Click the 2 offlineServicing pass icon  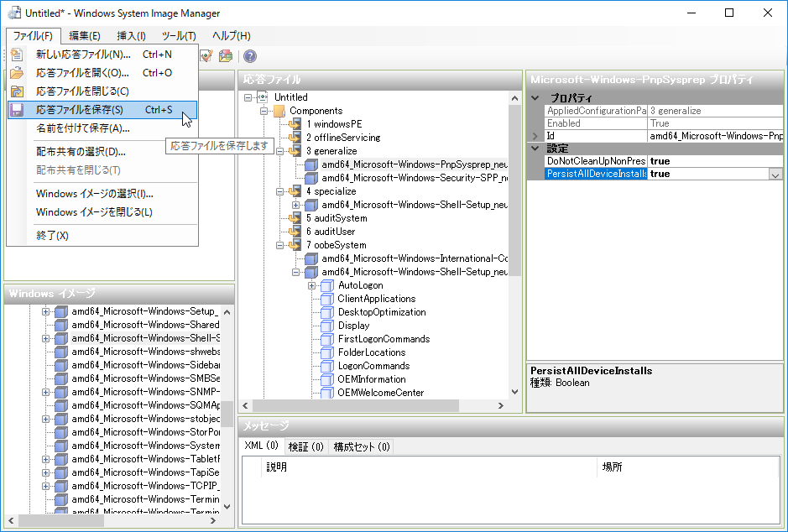pyautogui.click(x=295, y=138)
